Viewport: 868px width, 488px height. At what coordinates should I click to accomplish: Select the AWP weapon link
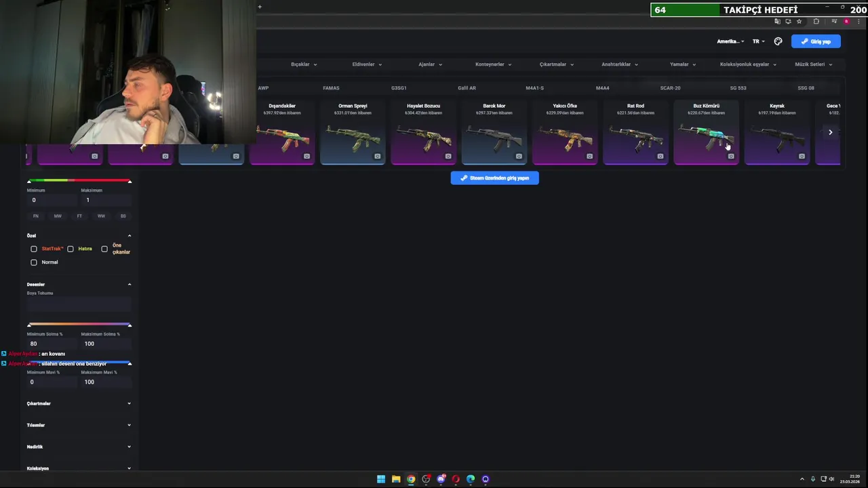click(x=263, y=88)
